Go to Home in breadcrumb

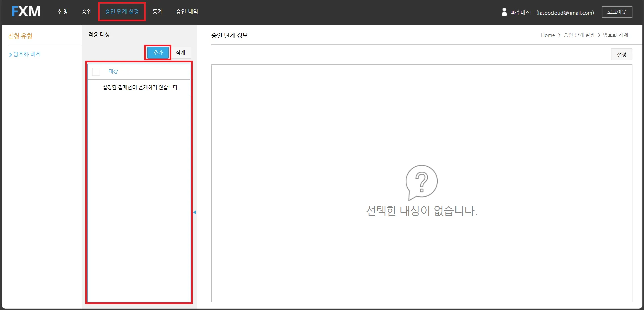click(x=548, y=35)
